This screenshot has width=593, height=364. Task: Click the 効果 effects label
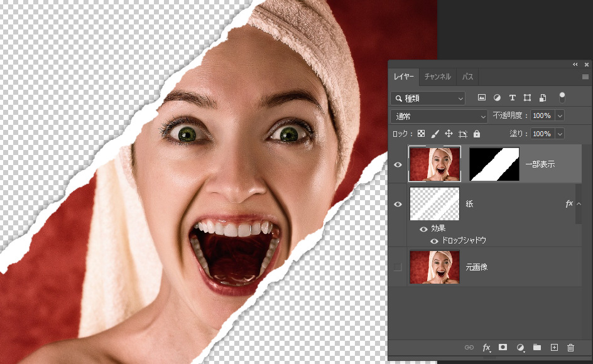tap(438, 228)
